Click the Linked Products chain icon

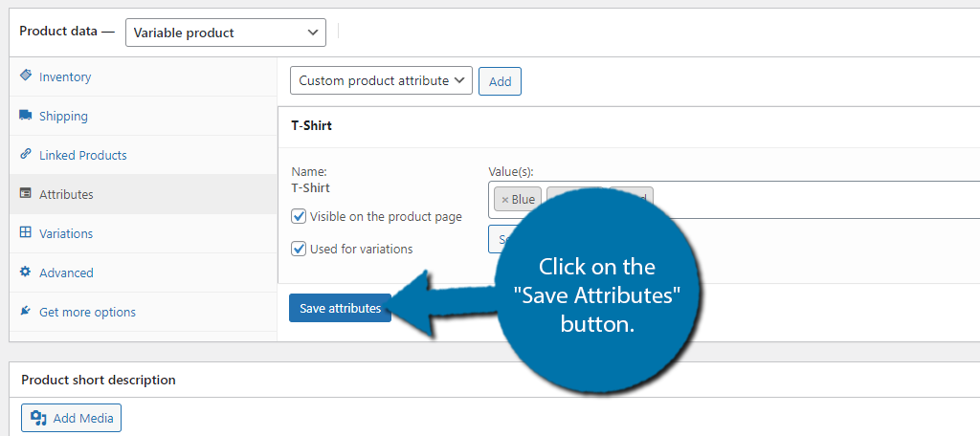point(26,155)
